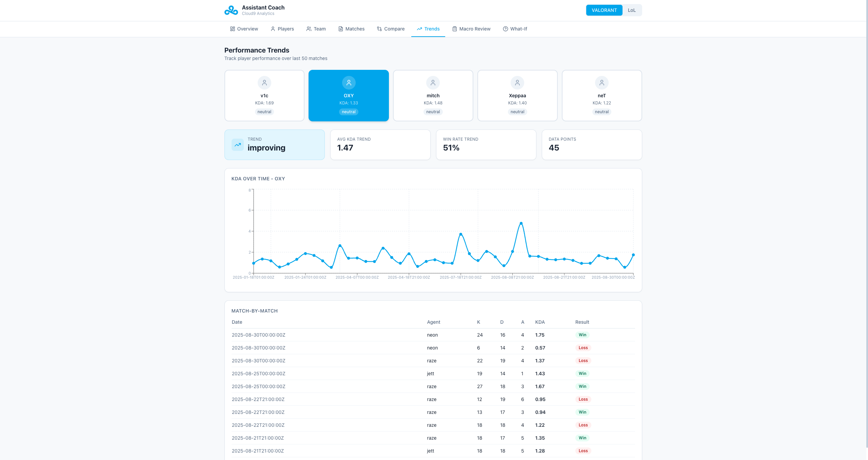This screenshot has width=868, height=460.
Task: Open the Macro Review tab
Action: tap(471, 29)
